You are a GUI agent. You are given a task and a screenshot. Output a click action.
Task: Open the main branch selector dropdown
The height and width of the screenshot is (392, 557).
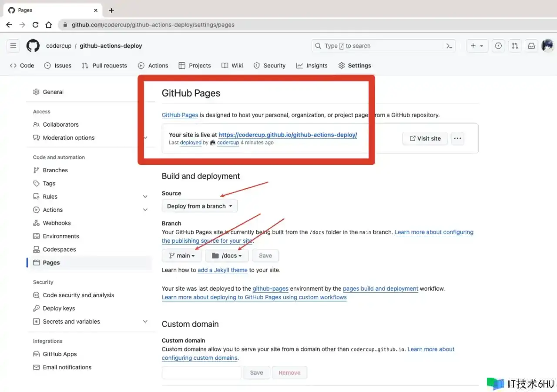click(182, 256)
